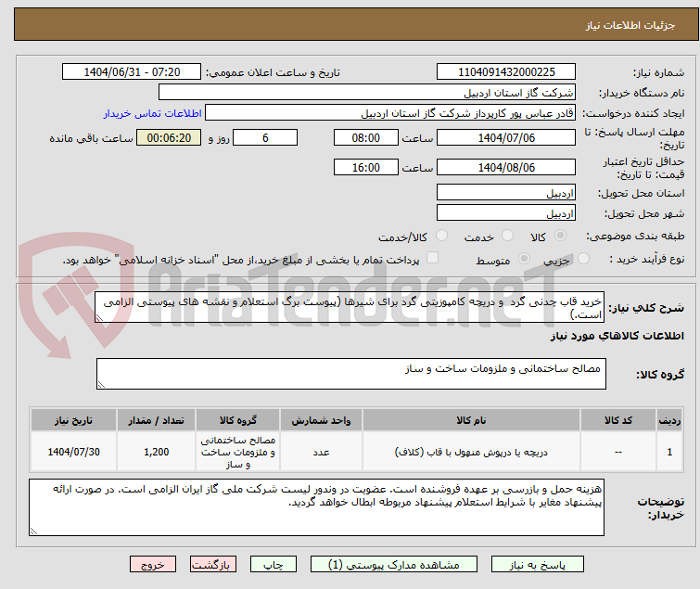Click the remaining days field showing 6
The height and width of the screenshot is (589, 700).
click(x=265, y=137)
